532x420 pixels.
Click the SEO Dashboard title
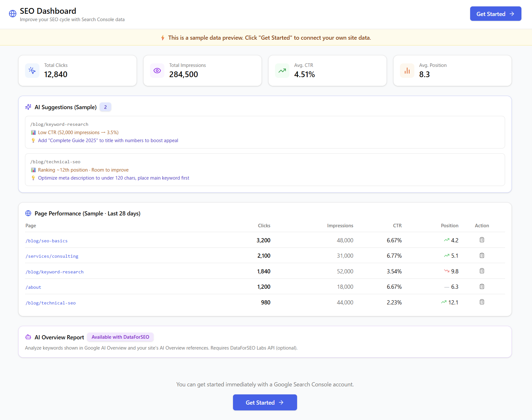click(48, 11)
